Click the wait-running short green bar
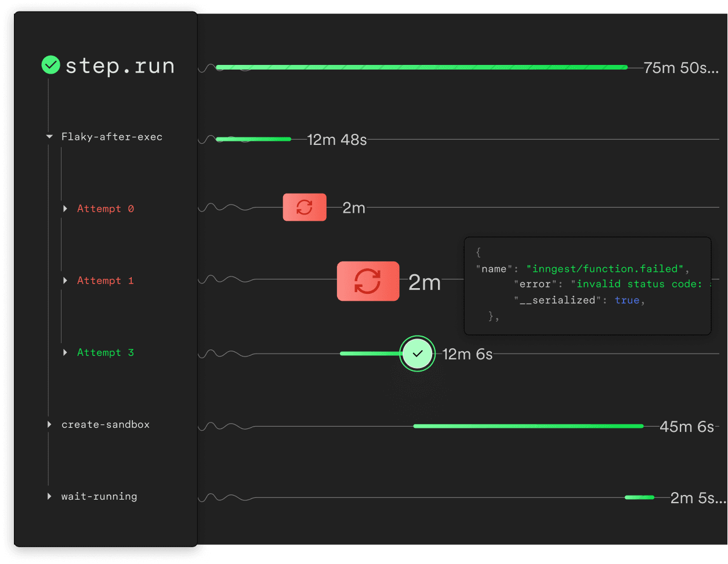This screenshot has width=728, height=564. point(640,497)
